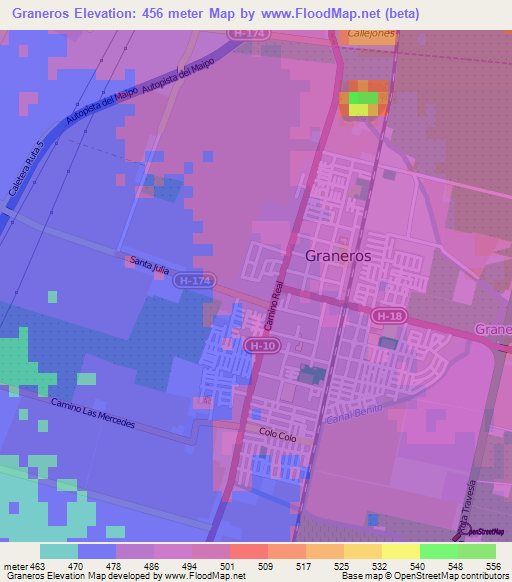Select the light green 548 meter legend swatch

(477, 552)
